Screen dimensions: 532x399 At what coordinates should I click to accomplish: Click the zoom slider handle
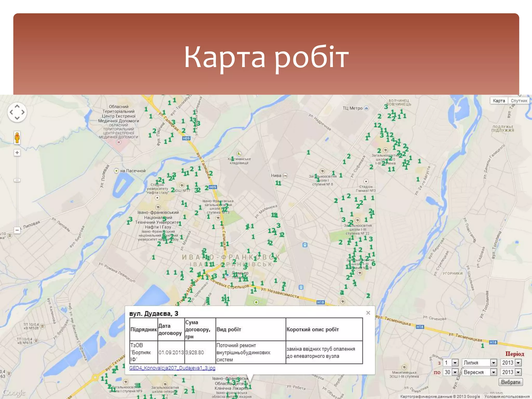[17, 180]
